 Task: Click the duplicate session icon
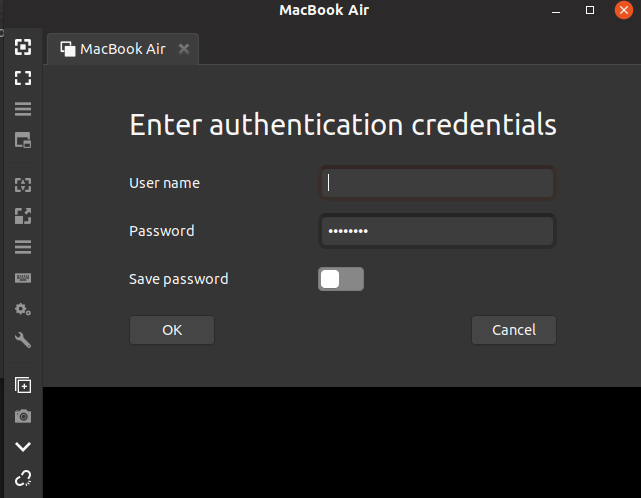[x=23, y=385]
